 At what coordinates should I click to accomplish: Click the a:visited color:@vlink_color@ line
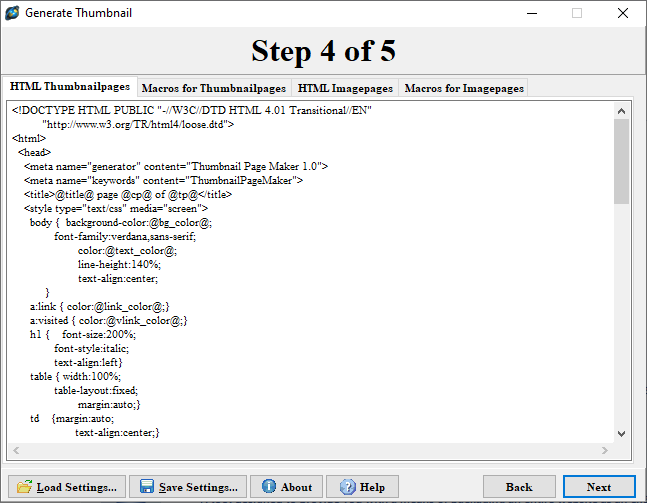pyautogui.click(x=109, y=321)
